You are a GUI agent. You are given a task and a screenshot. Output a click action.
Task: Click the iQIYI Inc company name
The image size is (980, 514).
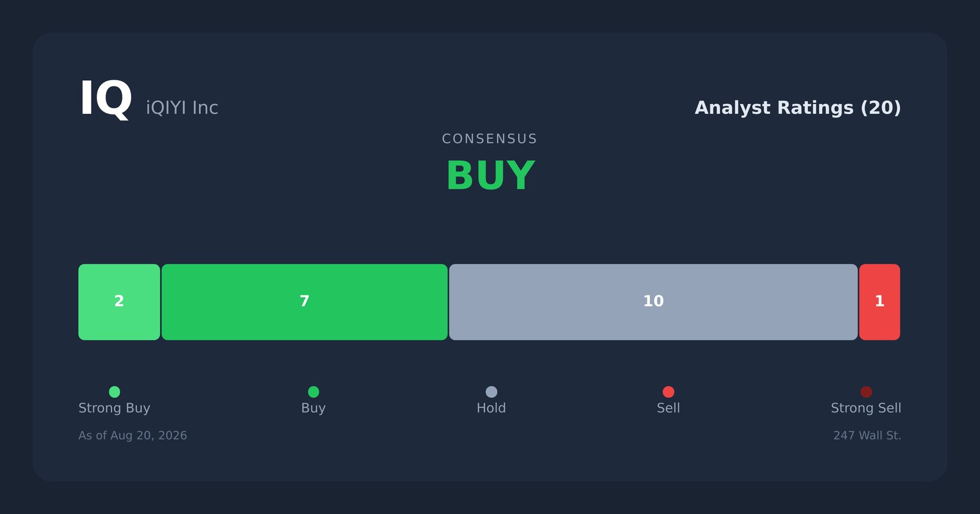(x=182, y=108)
